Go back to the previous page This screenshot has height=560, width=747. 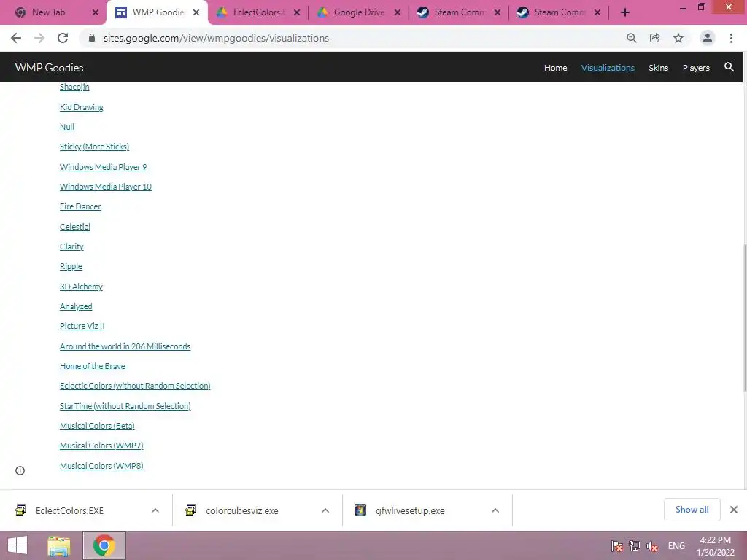16,38
